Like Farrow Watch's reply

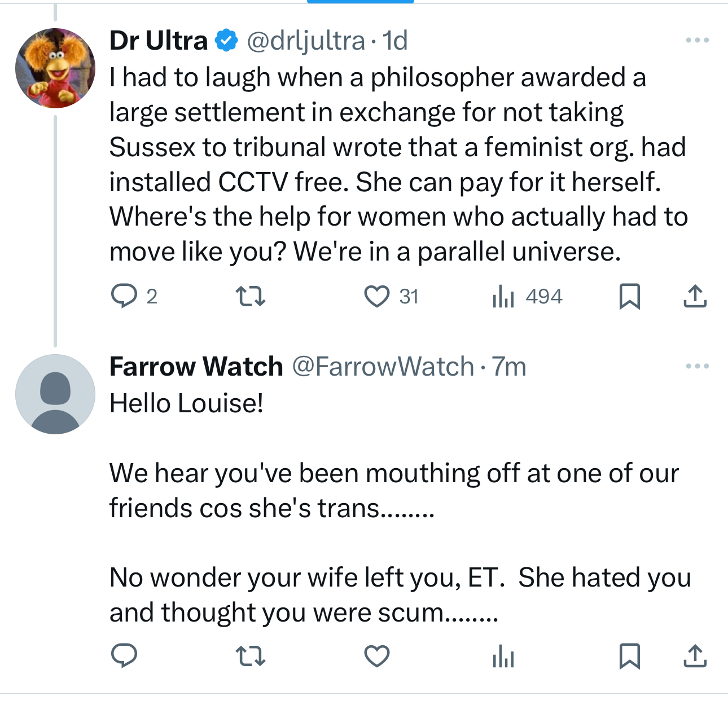tap(376, 655)
